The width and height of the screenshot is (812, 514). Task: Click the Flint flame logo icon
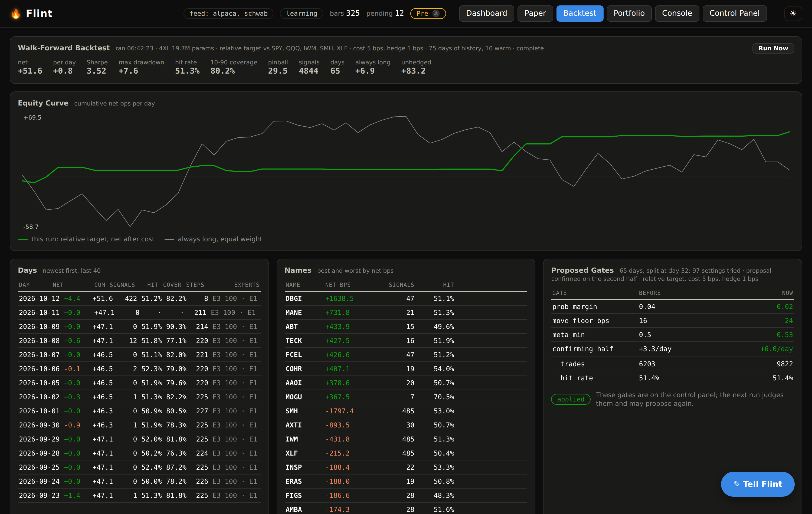[x=15, y=14]
